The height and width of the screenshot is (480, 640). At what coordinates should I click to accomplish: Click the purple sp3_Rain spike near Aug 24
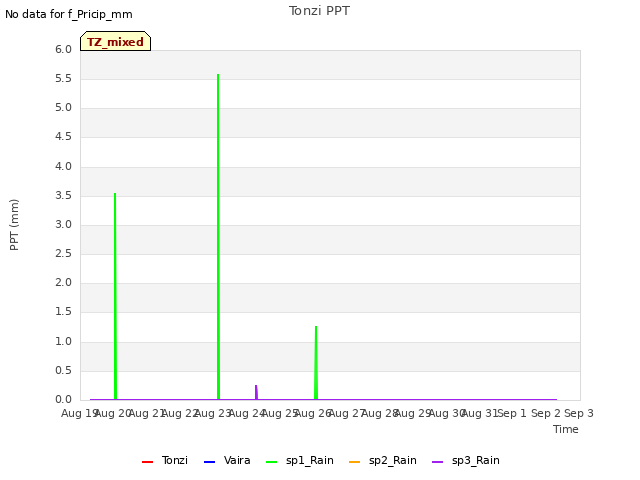pyautogui.click(x=256, y=392)
